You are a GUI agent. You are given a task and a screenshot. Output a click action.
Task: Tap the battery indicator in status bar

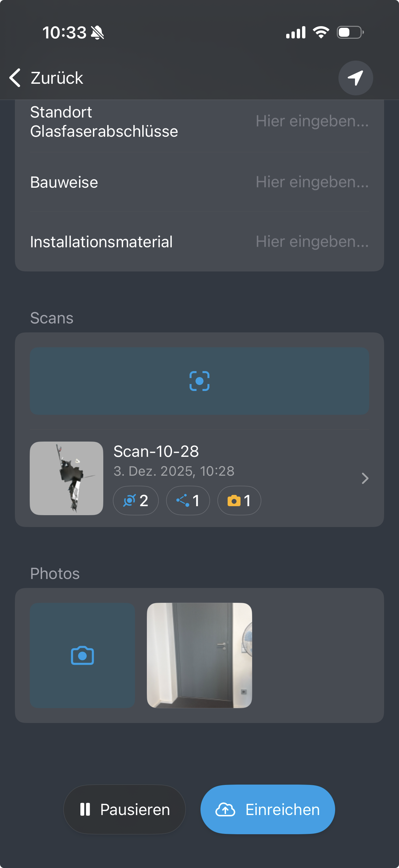click(x=350, y=33)
